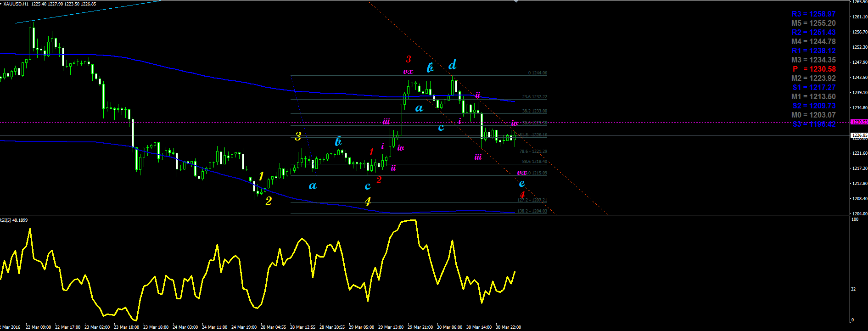Click the 'M3 = 1234.35' midpoint label
Screen dimensions: 868x331
click(813, 60)
